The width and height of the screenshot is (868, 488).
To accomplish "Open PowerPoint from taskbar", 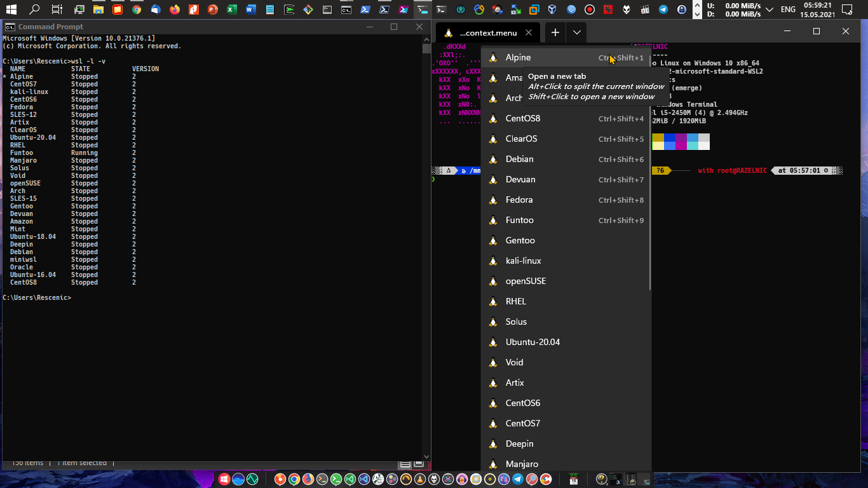I will [212, 10].
